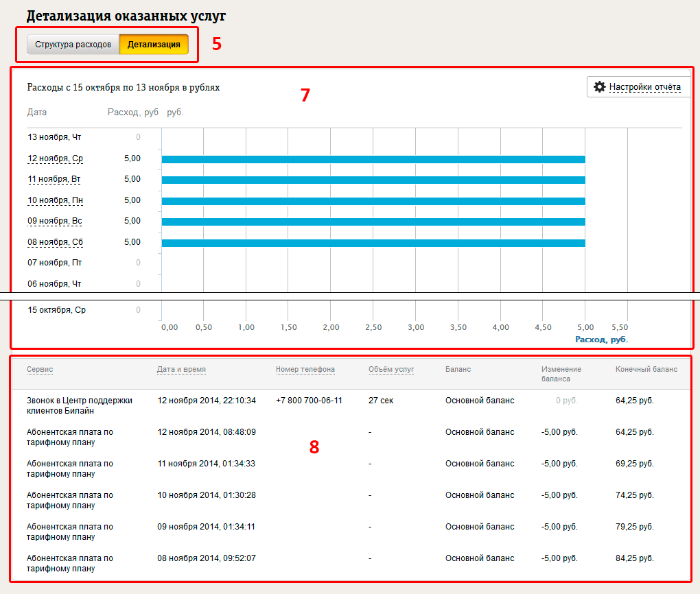Click the 84,25 руб. final balance value
The width and height of the screenshot is (700, 594).
pos(635,558)
